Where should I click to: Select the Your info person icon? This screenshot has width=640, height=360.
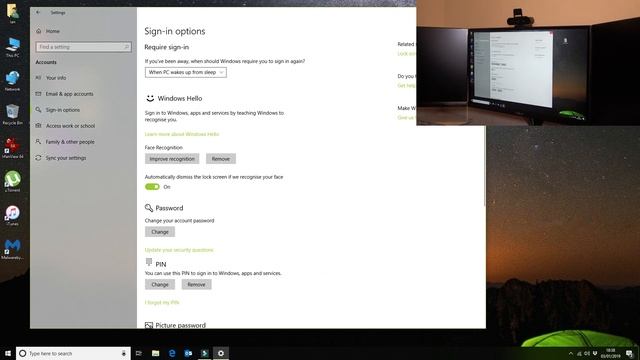tap(38, 78)
